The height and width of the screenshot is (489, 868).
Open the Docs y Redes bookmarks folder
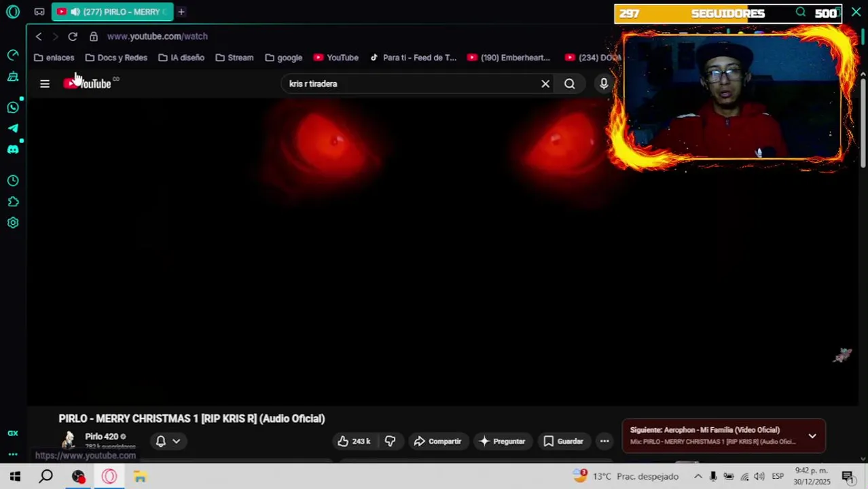(116, 58)
